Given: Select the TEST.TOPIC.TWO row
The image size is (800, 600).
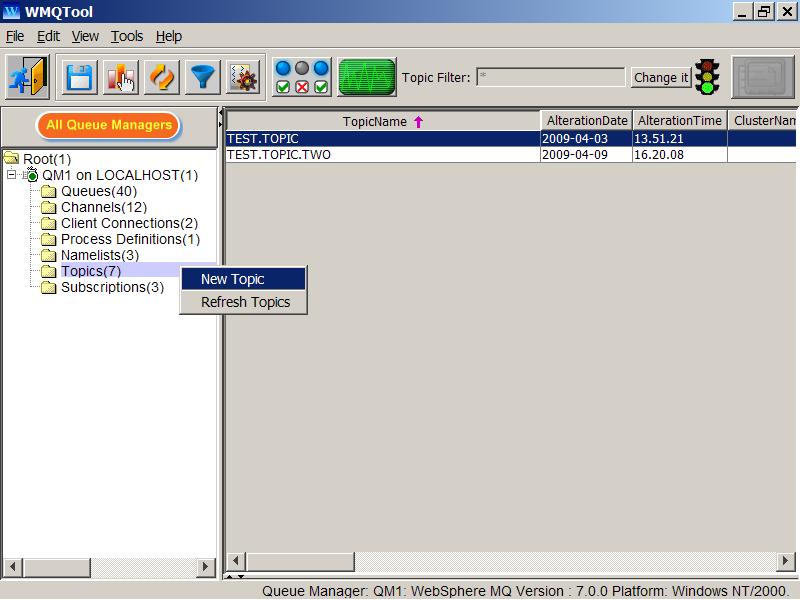Looking at the screenshot, I should pos(511,155).
